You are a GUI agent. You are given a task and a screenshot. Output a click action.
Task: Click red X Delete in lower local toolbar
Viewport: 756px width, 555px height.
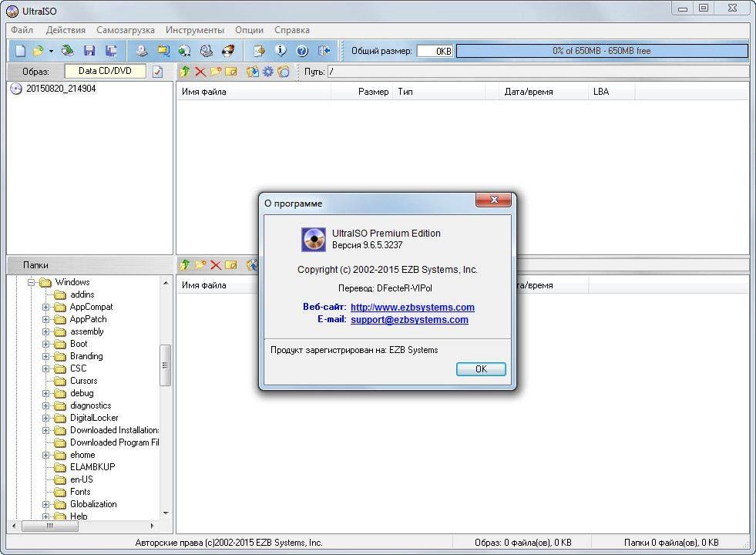pyautogui.click(x=216, y=264)
